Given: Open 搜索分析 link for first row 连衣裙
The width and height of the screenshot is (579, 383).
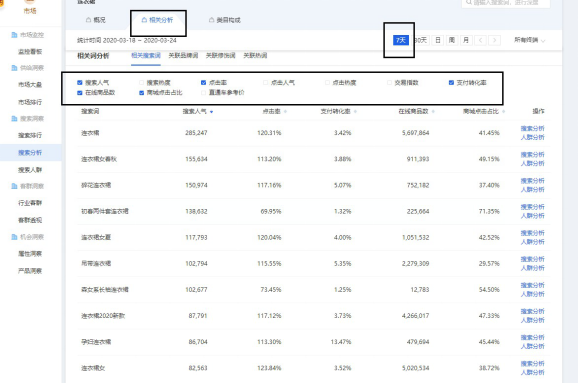Looking at the screenshot, I should click(x=532, y=129).
